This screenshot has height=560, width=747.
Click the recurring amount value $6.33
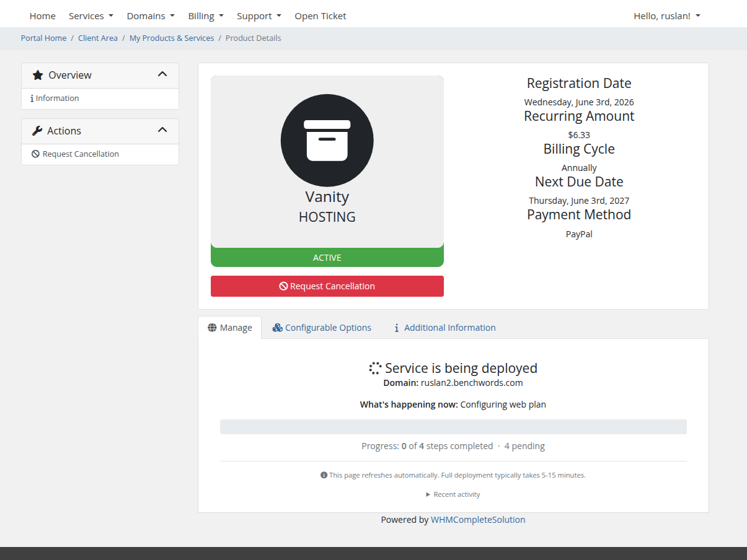[579, 134]
